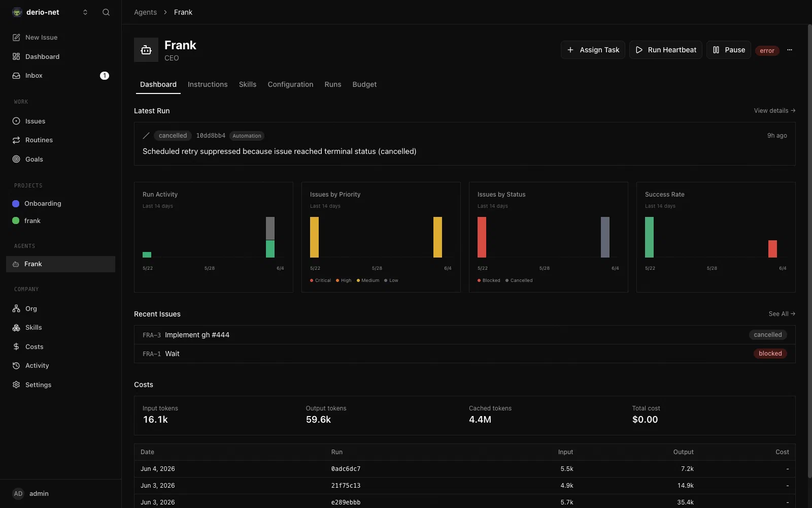This screenshot has width=812, height=508.
Task: Open the Costs page
Action: pos(60,346)
